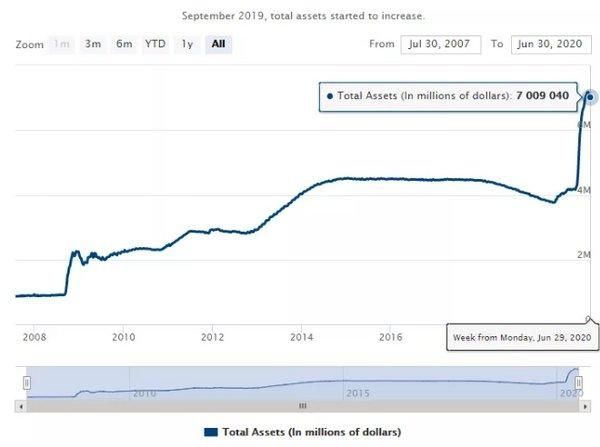
Task: Click the left navigator range handle
Action: click(x=27, y=382)
